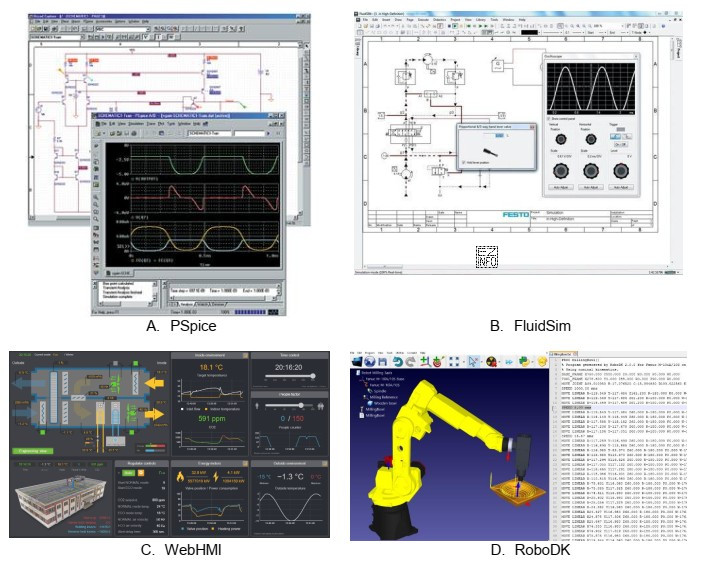This screenshot has height=571, width=704.
Task: Toggle trigger On/Off button on Oscilloscope
Action: tap(620, 145)
